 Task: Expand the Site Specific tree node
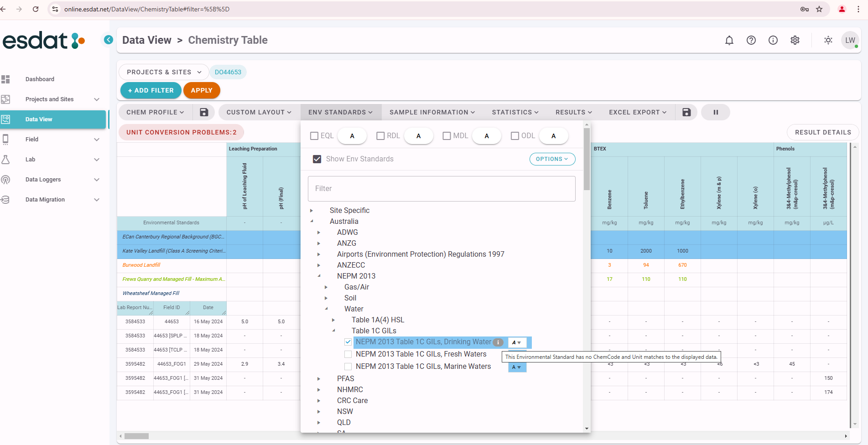pos(312,211)
